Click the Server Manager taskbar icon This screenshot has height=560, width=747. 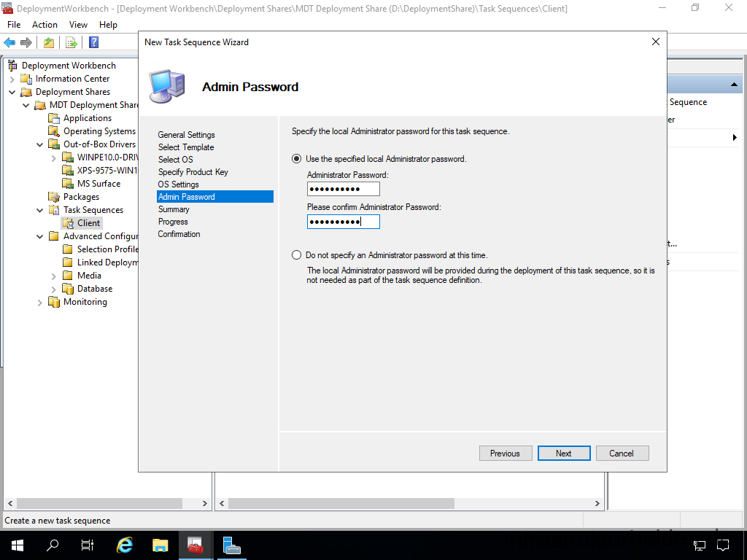(x=231, y=545)
